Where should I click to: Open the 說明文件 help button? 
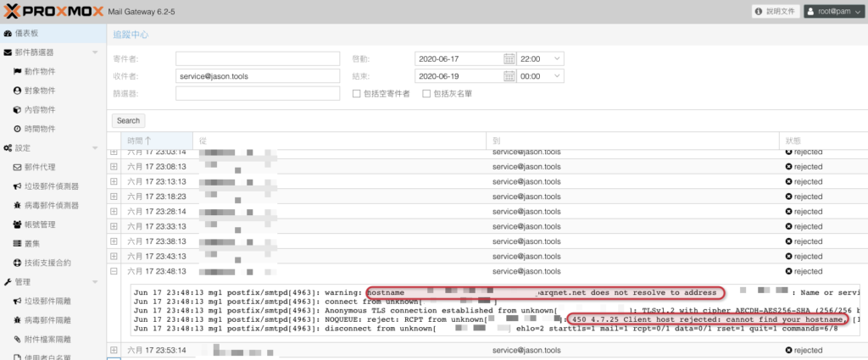[776, 11]
